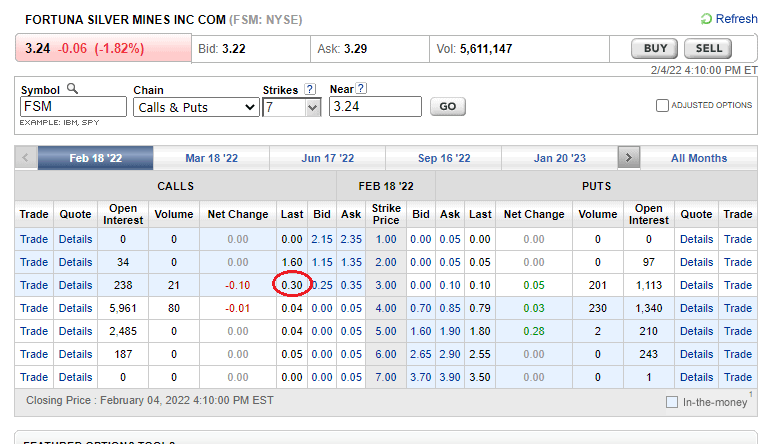Switch to the Mar 18 '22 tab
The height and width of the screenshot is (444, 782).
pos(211,158)
